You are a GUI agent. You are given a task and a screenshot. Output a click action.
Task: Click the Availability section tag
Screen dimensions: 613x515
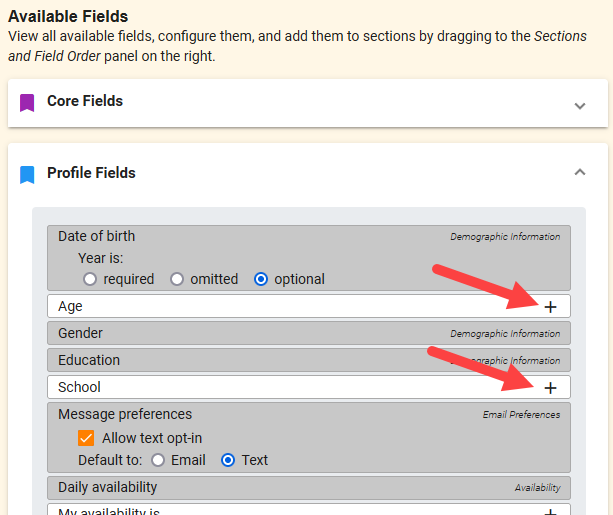point(538,488)
